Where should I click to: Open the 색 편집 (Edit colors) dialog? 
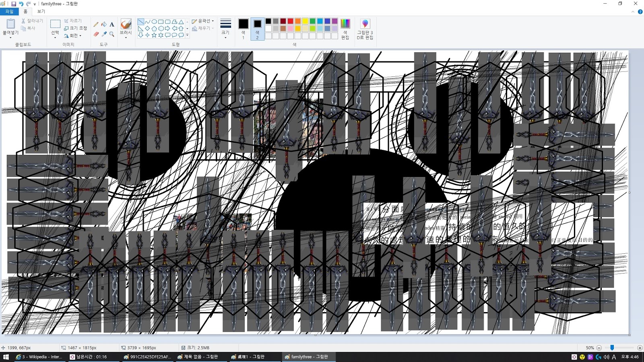(345, 29)
